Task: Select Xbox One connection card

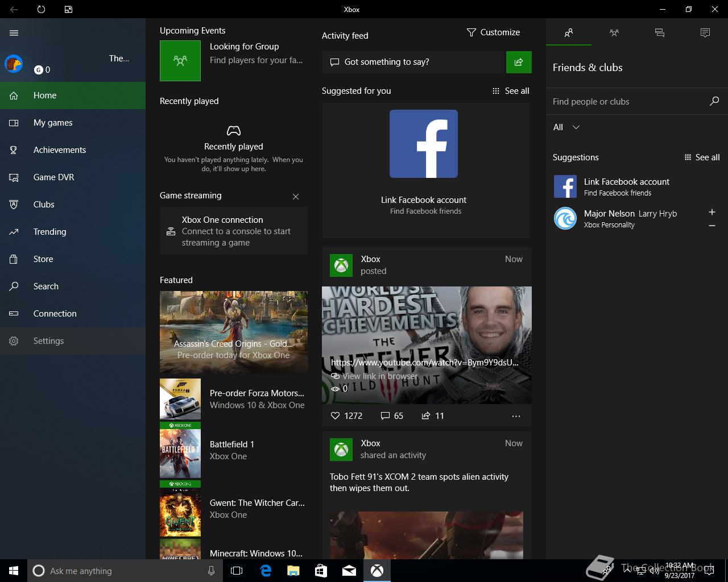Action: click(x=234, y=231)
